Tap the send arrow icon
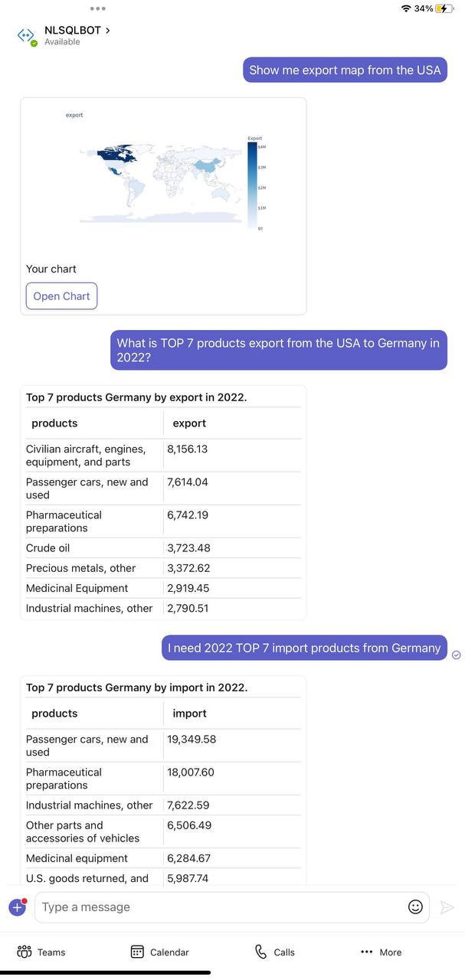The width and height of the screenshot is (465, 980). click(x=447, y=907)
